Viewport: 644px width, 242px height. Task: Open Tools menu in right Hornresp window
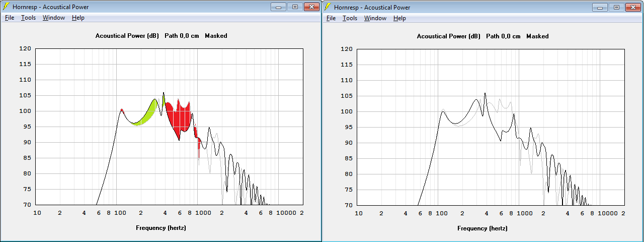(x=350, y=18)
